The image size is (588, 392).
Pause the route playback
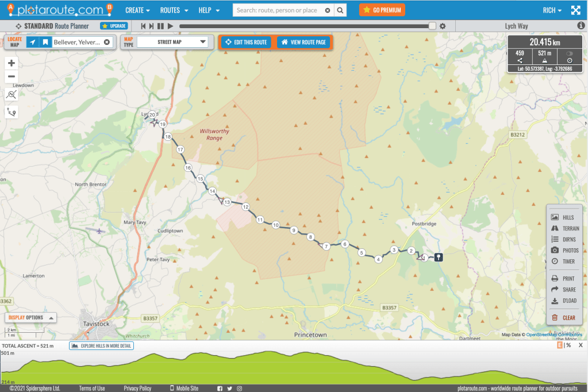161,26
